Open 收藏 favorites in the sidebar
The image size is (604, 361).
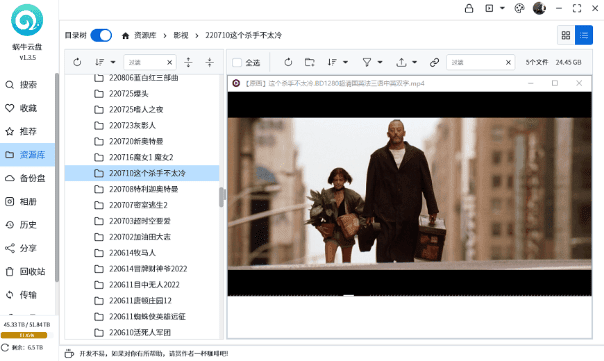[x=28, y=108]
